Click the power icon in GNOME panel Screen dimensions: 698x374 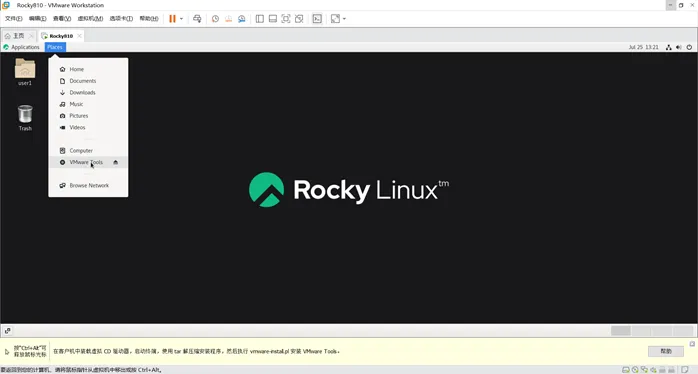[689, 47]
